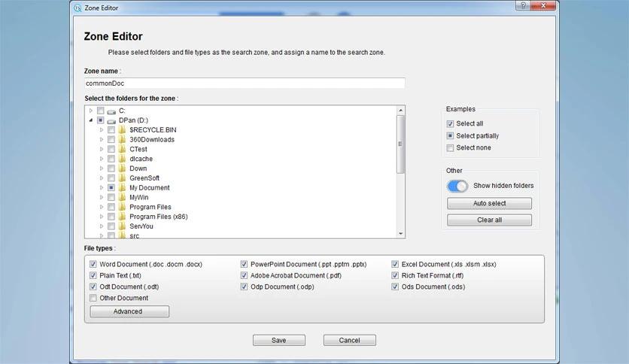
Task: Uncheck the Word Document file type
Action: pyautogui.click(x=93, y=265)
